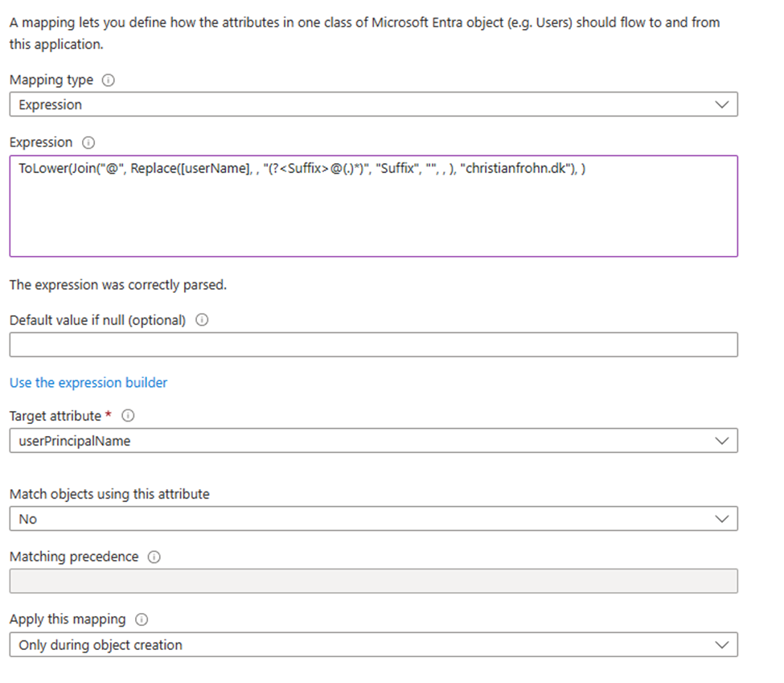
Task: Open the 'Only during object creation' dropdown
Action: pos(373,644)
